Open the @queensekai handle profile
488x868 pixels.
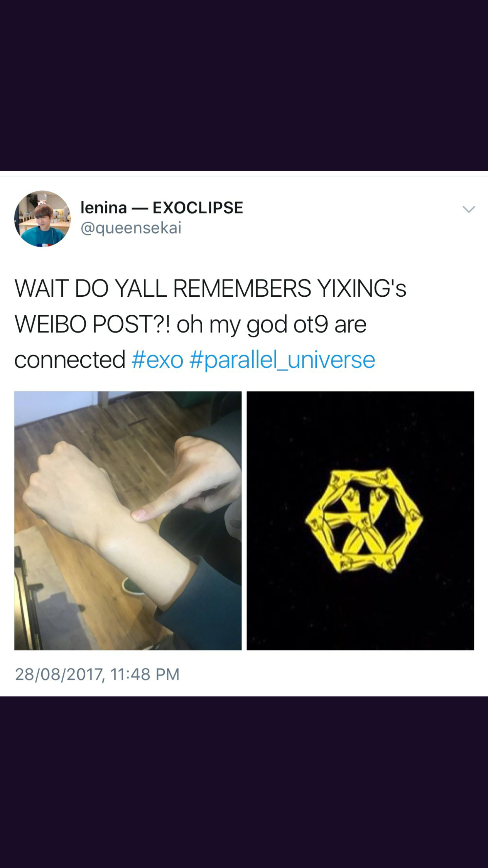[x=131, y=228]
